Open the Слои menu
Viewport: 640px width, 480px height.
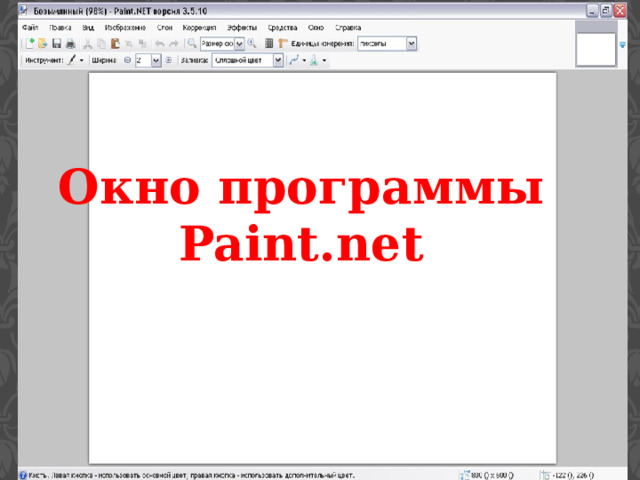(x=164, y=28)
